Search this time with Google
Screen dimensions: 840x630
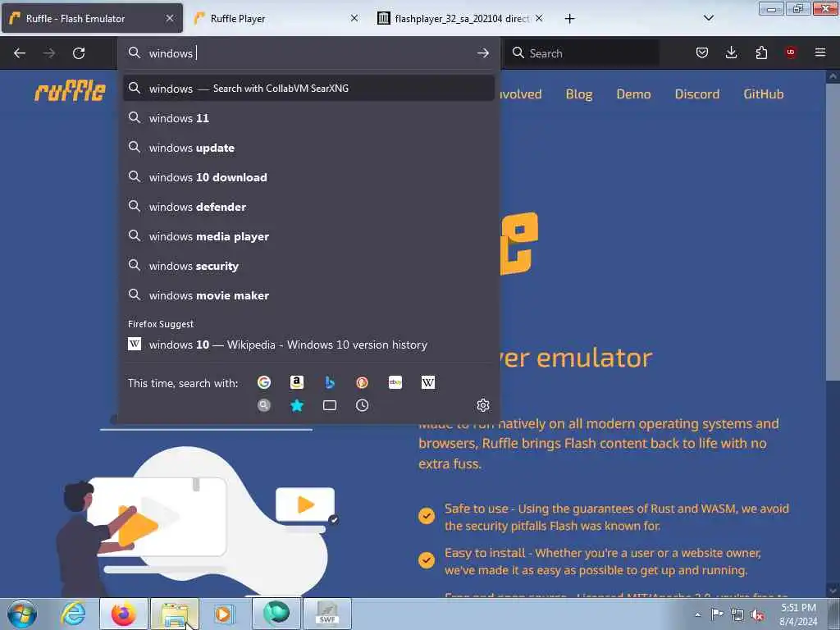[x=263, y=382]
